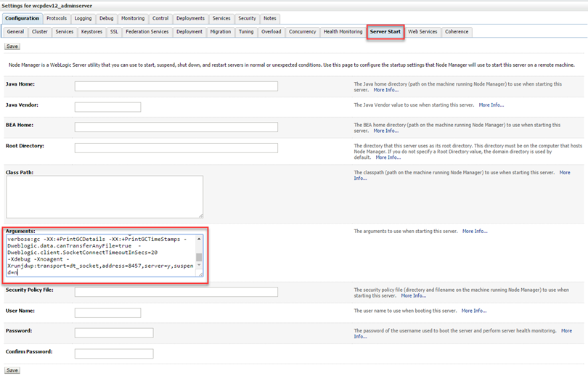
Task: Go to Health Monitoring sub-tab
Action: tap(343, 32)
